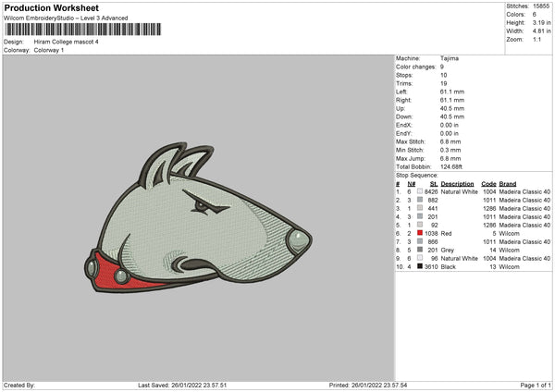
Task: Select the 'Right' value 61.1 mm
Action: point(452,100)
